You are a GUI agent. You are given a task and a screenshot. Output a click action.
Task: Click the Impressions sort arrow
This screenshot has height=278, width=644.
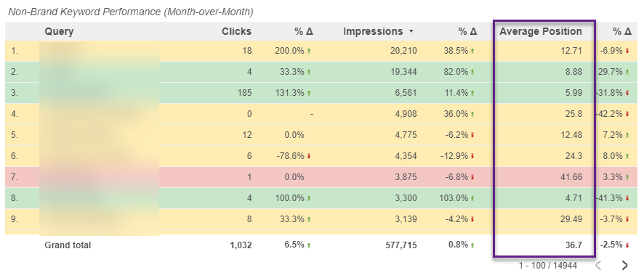pyautogui.click(x=411, y=31)
